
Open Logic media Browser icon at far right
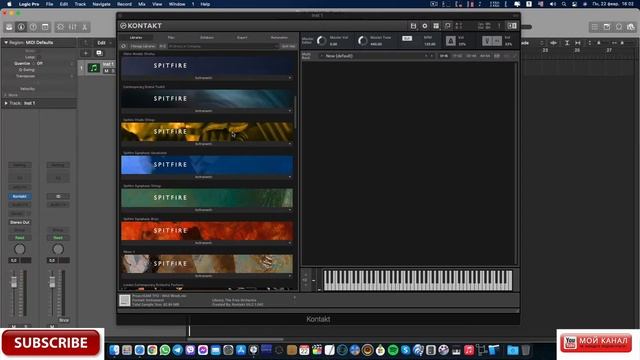(x=631, y=27)
